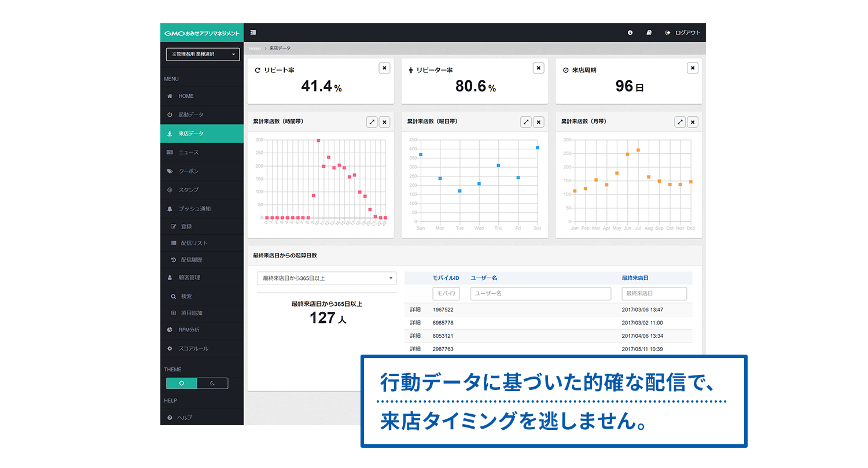The height and width of the screenshot is (468, 868).
Task: Close the 累計来店数（時間帯）chart
Action: coord(385,122)
